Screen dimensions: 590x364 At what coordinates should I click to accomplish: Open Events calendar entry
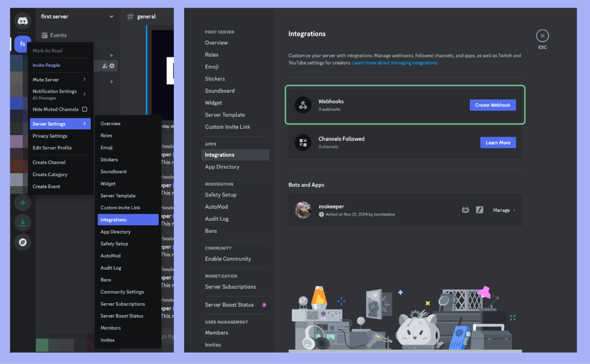point(54,36)
